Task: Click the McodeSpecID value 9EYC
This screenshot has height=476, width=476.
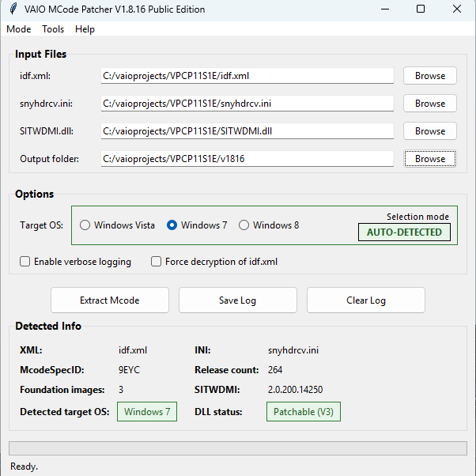Action: coord(130,370)
